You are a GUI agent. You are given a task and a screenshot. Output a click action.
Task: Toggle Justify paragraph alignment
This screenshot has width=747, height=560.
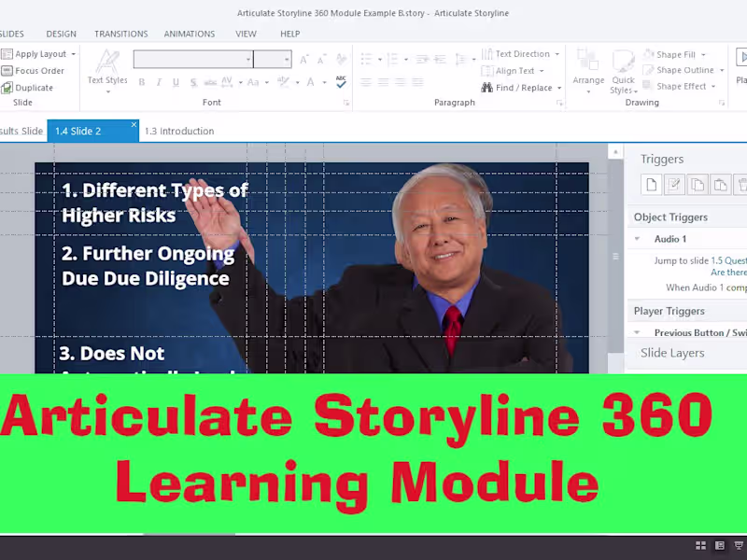pyautogui.click(x=417, y=82)
